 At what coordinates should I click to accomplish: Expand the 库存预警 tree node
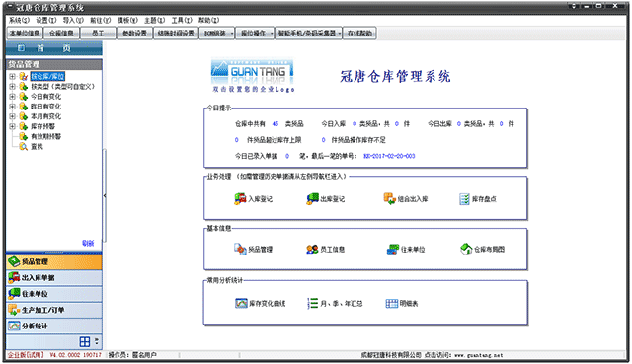point(12,126)
